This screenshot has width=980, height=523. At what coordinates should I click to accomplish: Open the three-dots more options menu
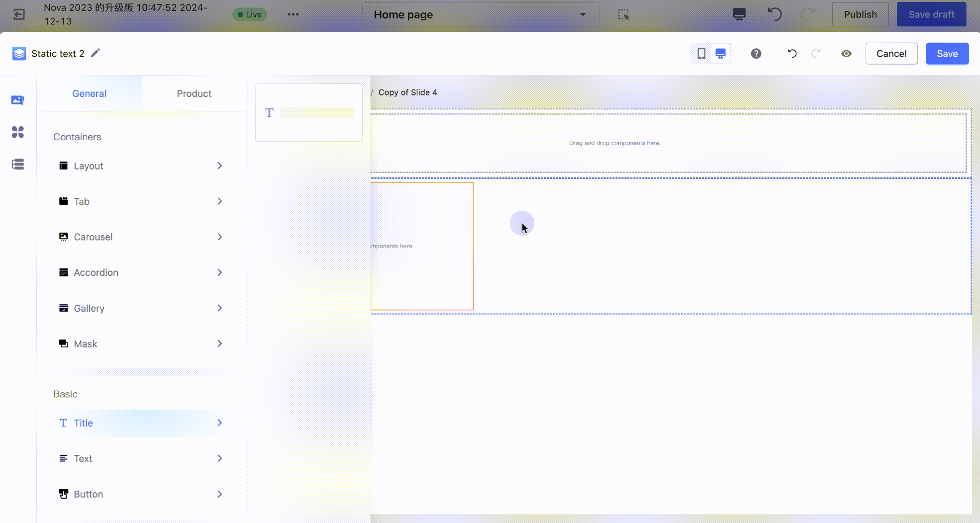293,14
